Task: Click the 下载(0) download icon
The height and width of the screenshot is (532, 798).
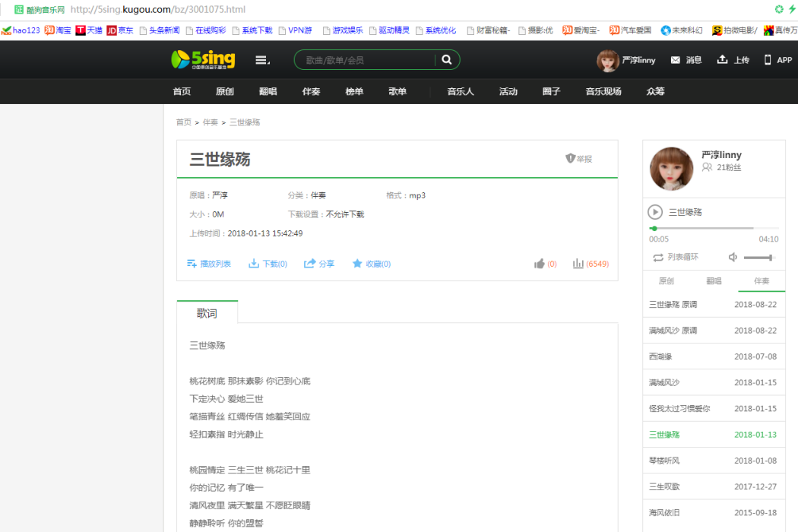Action: click(x=253, y=263)
